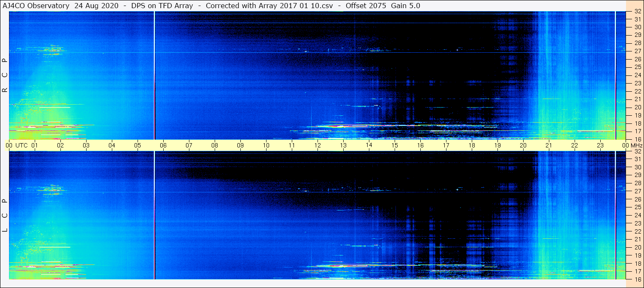Select hour "03" on the UTC time axis

[x=86, y=145]
